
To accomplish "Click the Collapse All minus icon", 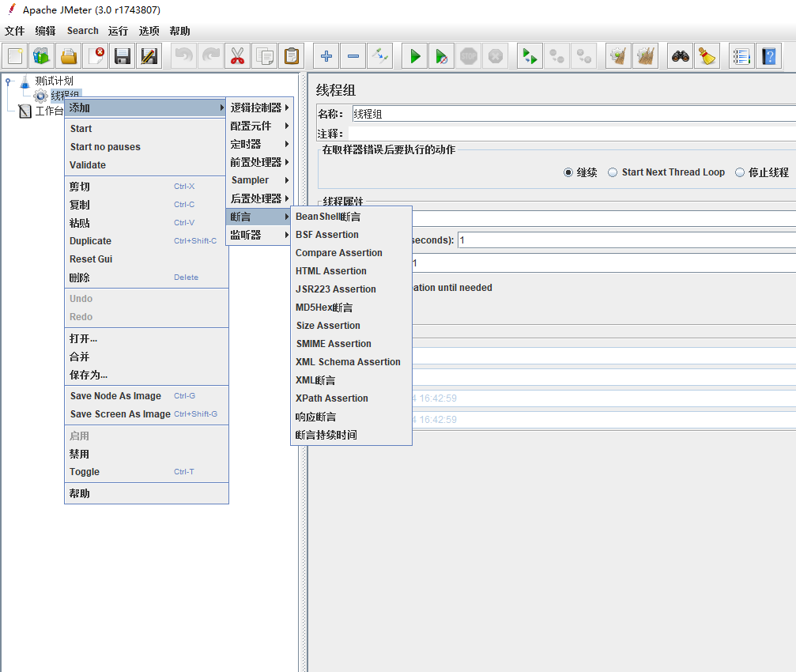I will 353,56.
